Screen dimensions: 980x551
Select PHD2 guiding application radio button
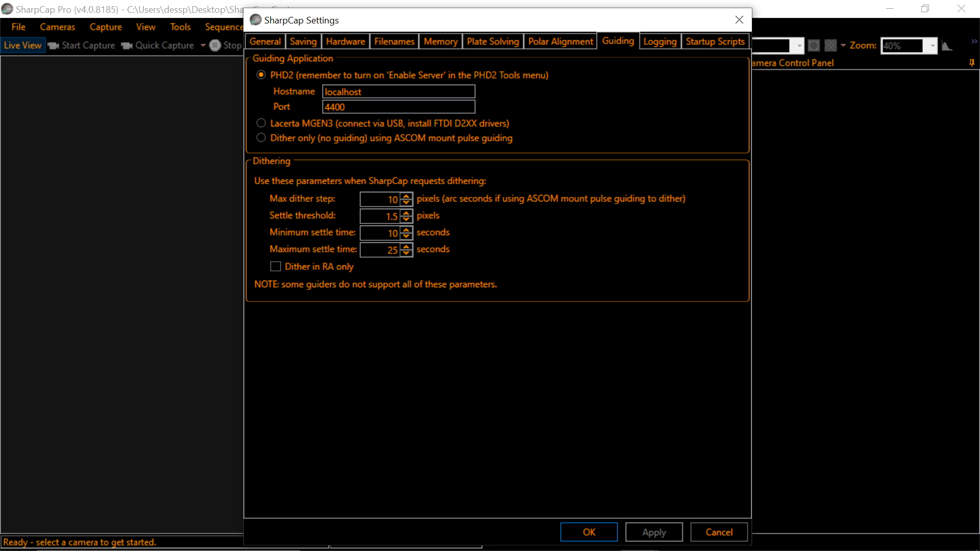pos(261,75)
